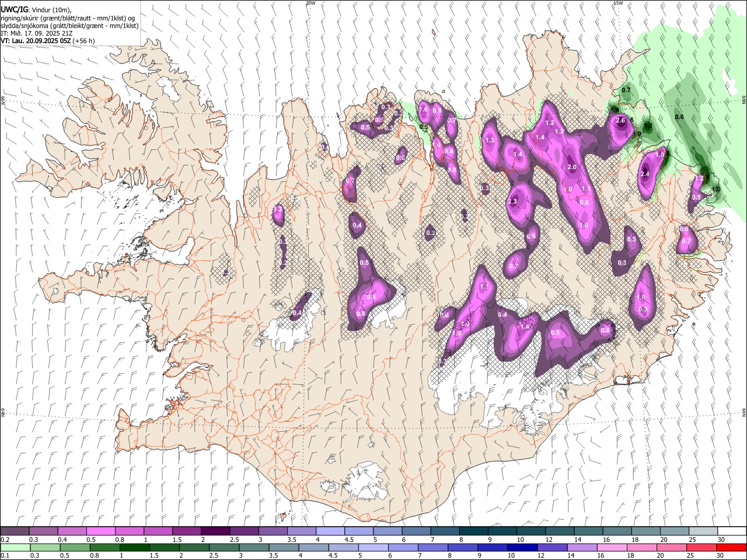Select the "14" label on the rain scale
Screen dimensions: 747x560
pos(571,555)
